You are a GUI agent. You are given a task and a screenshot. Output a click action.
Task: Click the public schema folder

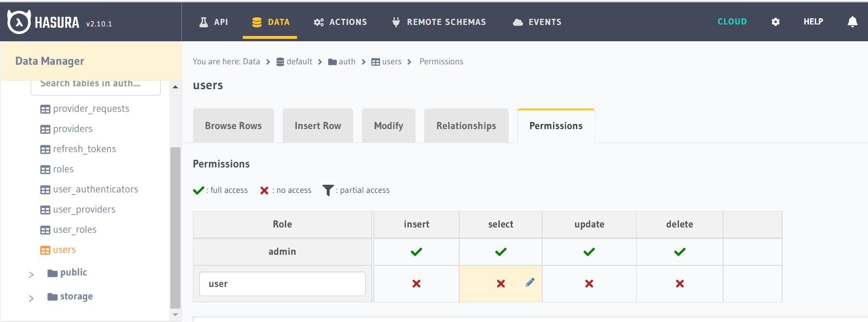pos(67,273)
